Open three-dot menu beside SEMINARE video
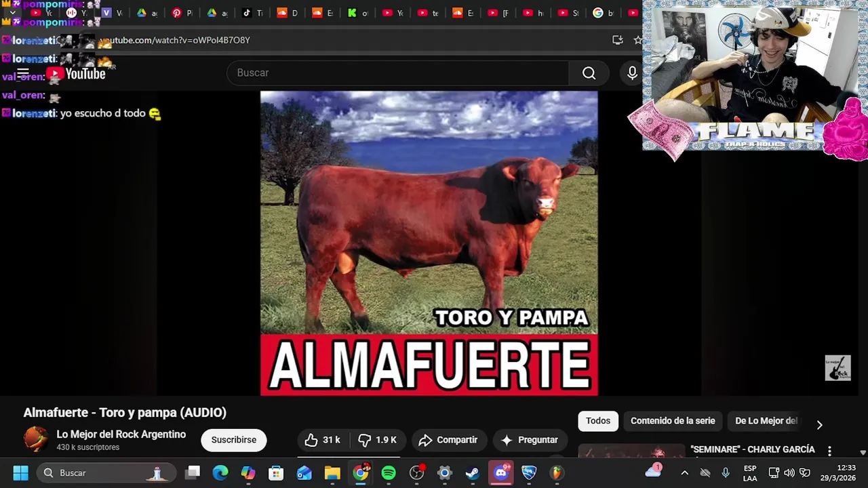The image size is (868, 488). [829, 451]
